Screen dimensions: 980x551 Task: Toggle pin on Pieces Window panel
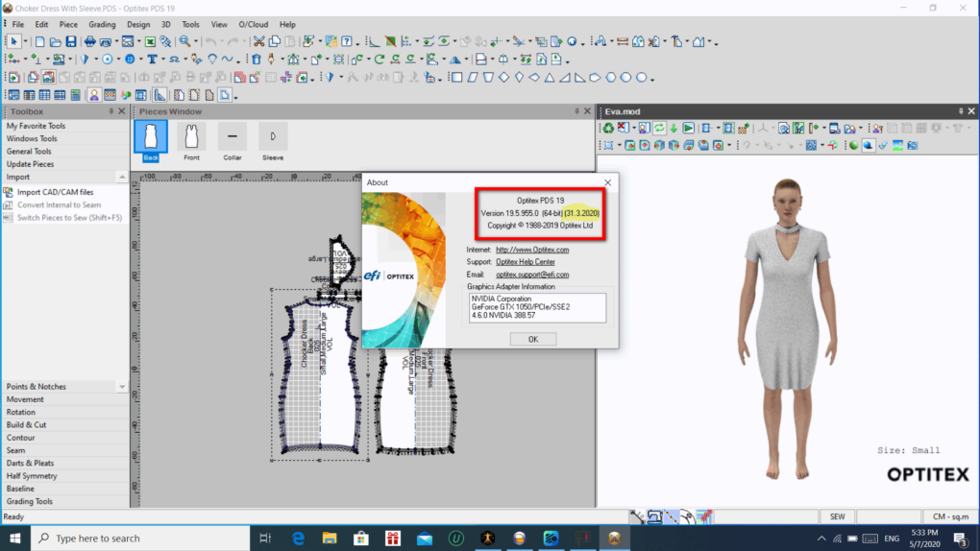[576, 111]
